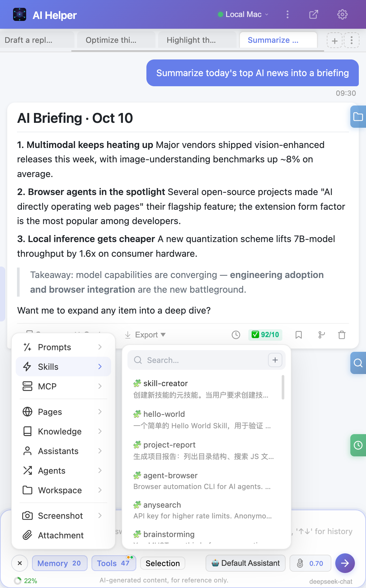Viewport: 366px width, 588px height.
Task: Select the project-report skill
Action: [204, 450]
